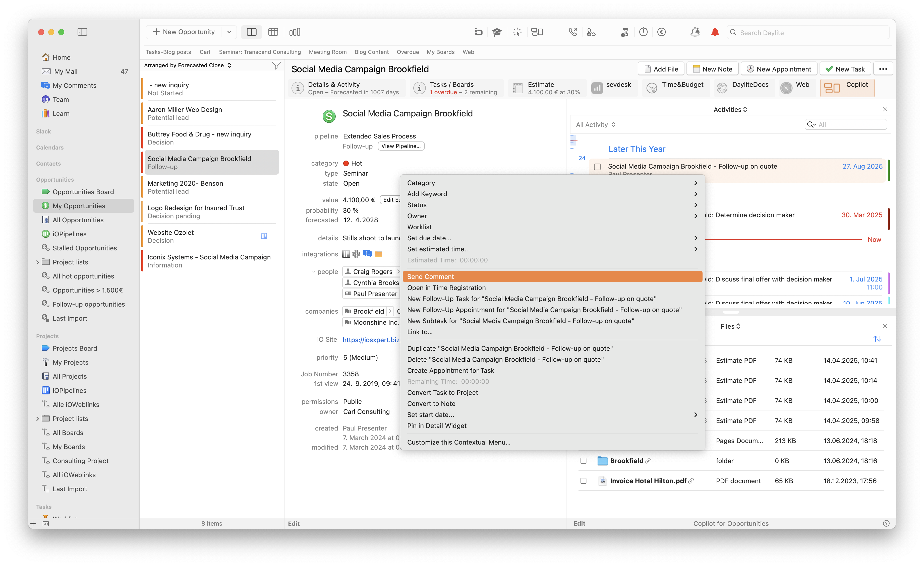This screenshot has height=566, width=924.
Task: Expand Project lists under Opportunities
Action: [37, 262]
